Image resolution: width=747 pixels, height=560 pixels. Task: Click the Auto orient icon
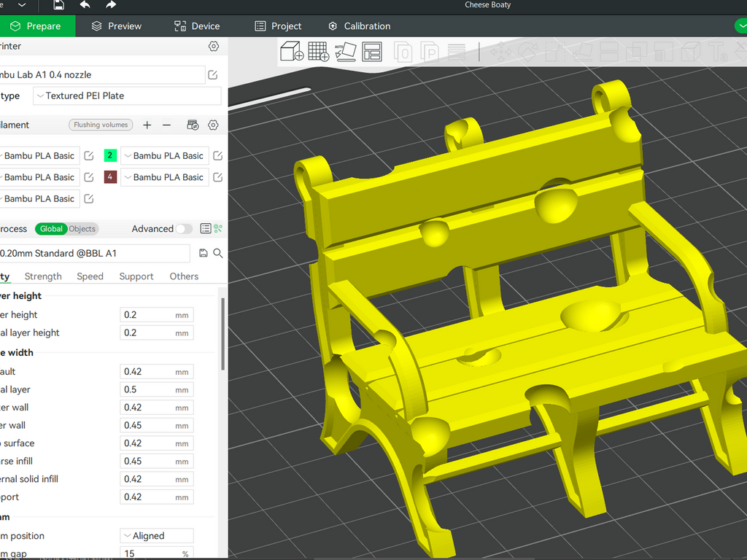tap(345, 52)
